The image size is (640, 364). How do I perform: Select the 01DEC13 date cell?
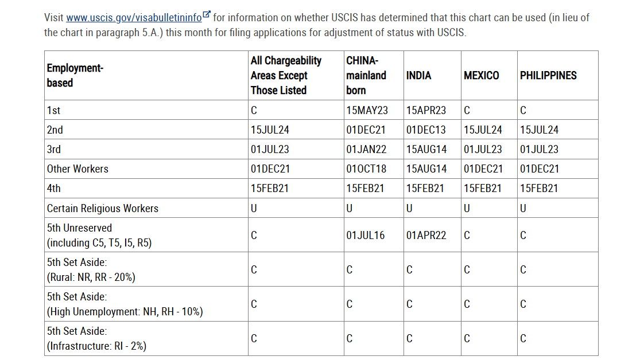point(426,130)
